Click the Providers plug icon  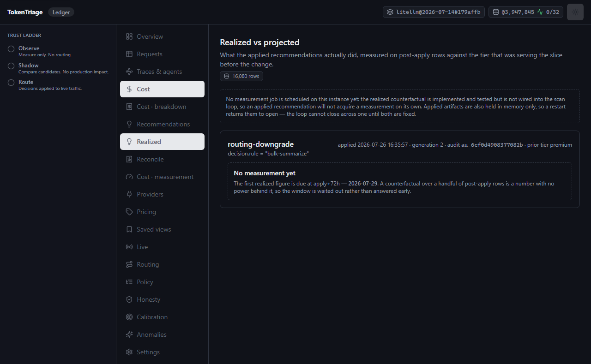(129, 194)
